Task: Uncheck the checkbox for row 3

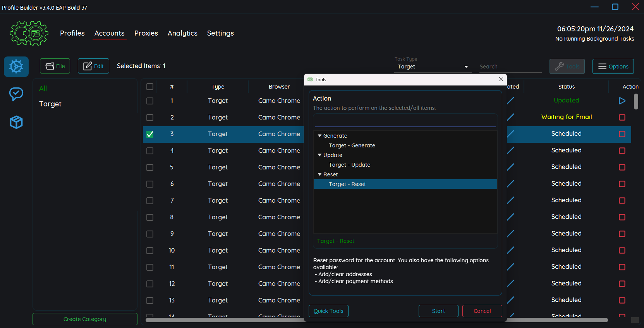Action: click(x=150, y=134)
